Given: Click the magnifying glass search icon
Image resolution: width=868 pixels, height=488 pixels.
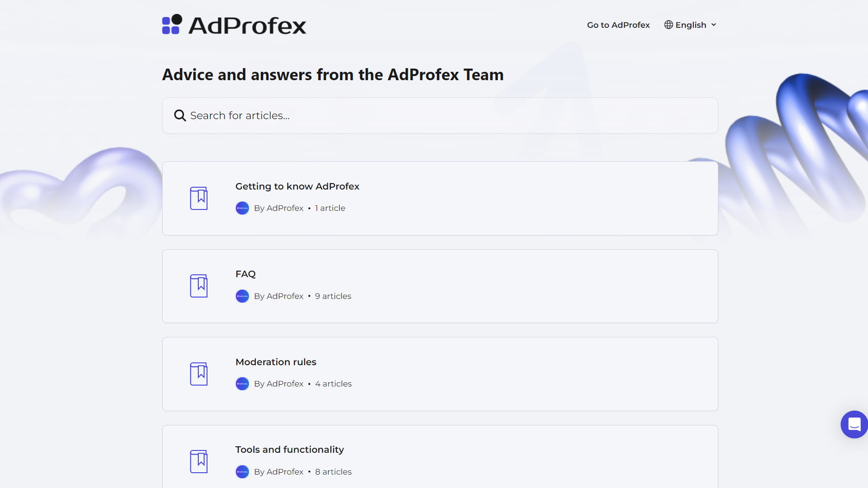Looking at the screenshot, I should click(180, 115).
